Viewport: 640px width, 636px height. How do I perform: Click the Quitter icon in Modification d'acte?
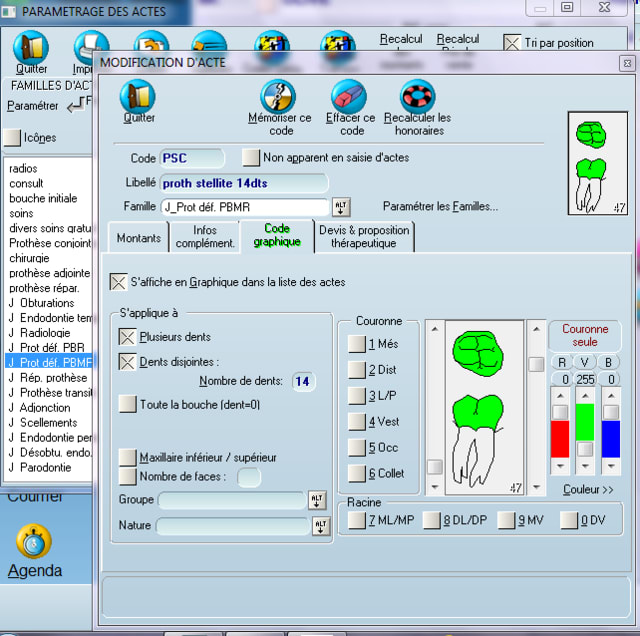point(138,96)
